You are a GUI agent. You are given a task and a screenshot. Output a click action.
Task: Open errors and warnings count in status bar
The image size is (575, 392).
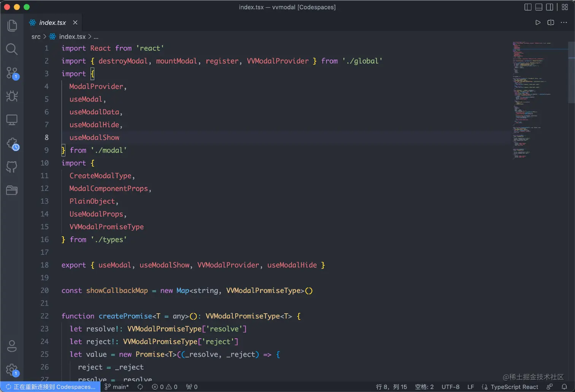[x=164, y=387]
